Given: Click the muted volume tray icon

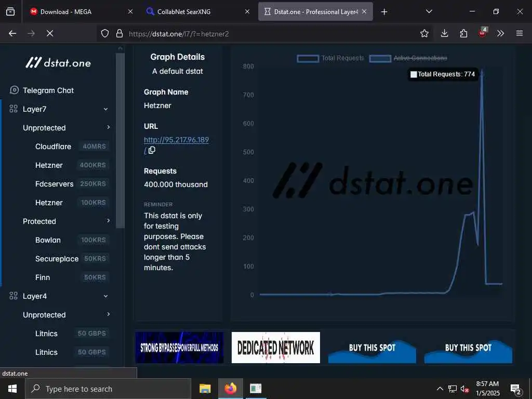Looking at the screenshot, I should pyautogui.click(x=465, y=389).
